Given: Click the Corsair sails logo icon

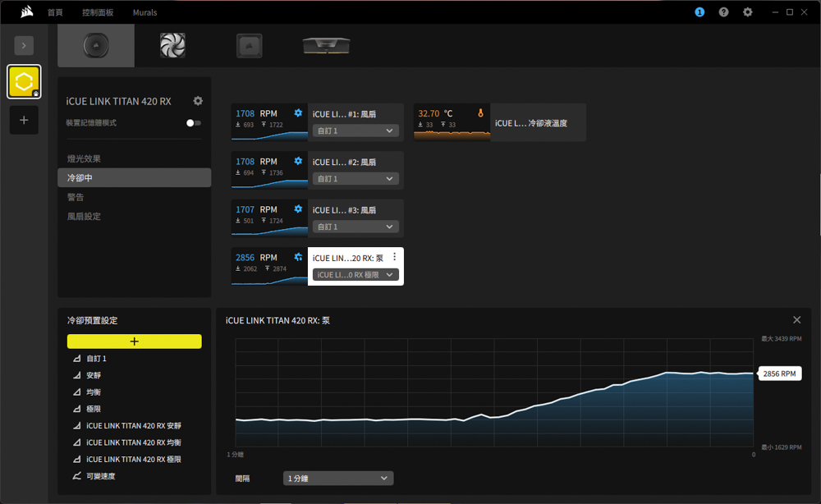Looking at the screenshot, I should coord(27,11).
